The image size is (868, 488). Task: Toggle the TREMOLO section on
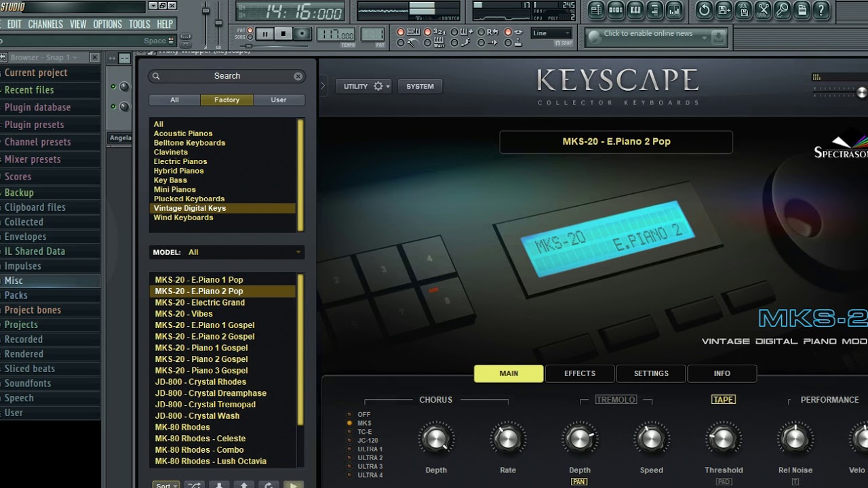[616, 400]
